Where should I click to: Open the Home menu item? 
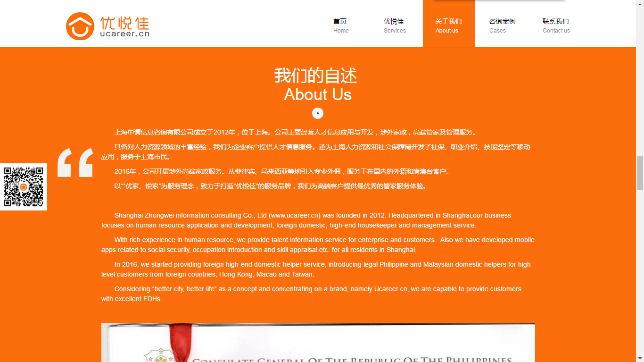pos(341,25)
